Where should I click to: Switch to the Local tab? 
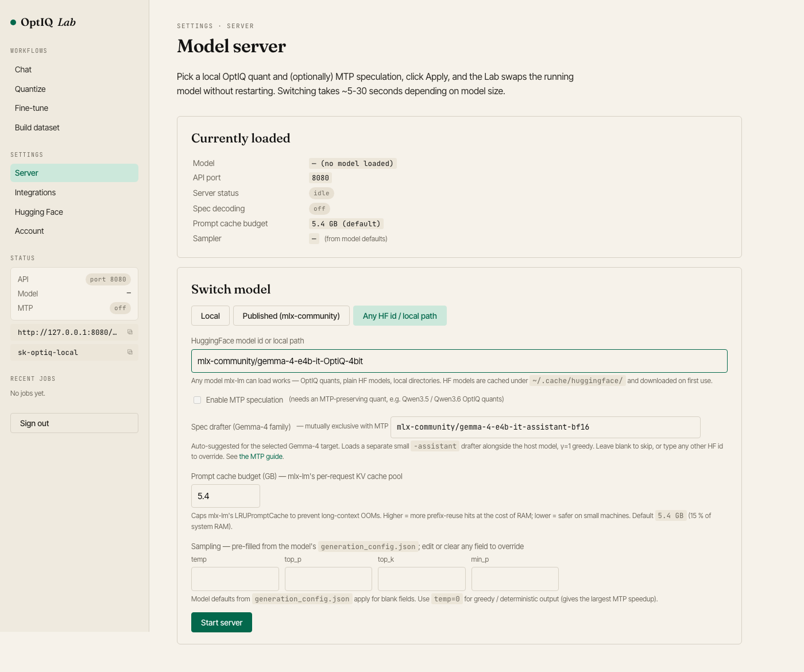click(210, 316)
